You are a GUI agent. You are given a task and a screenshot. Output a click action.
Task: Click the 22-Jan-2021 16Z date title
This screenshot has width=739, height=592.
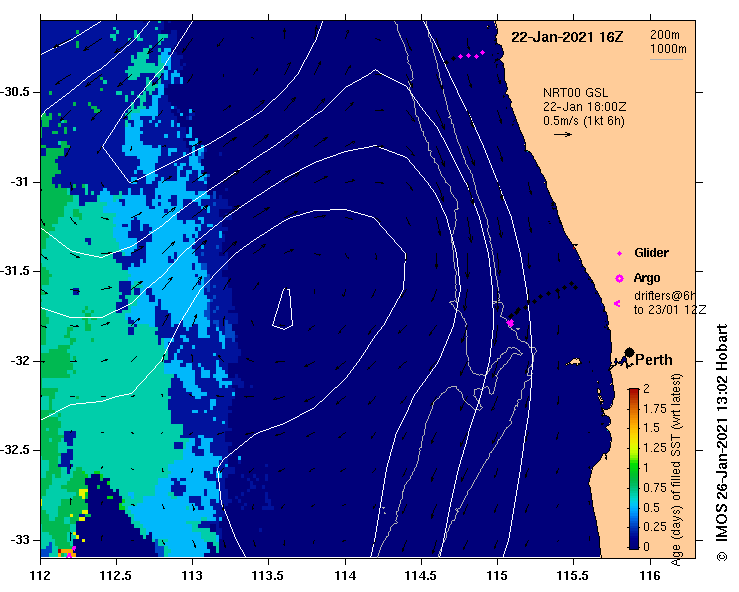point(567,37)
